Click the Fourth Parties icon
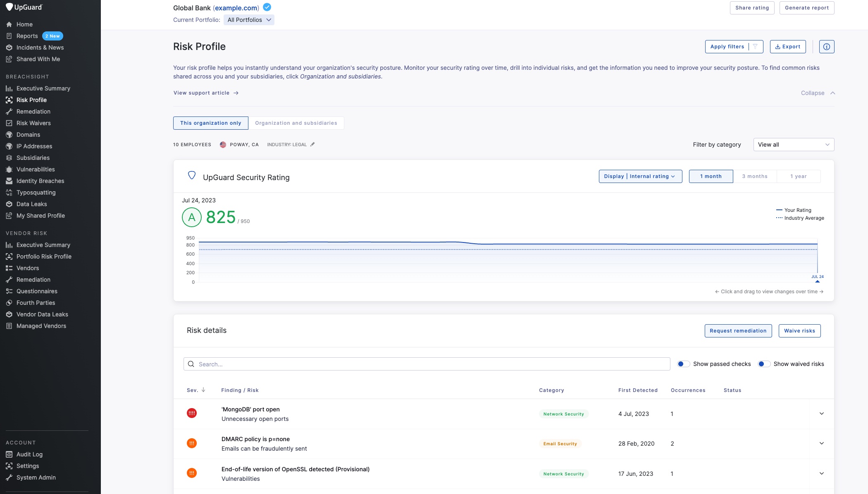Image resolution: width=868 pixels, height=494 pixels. click(9, 303)
